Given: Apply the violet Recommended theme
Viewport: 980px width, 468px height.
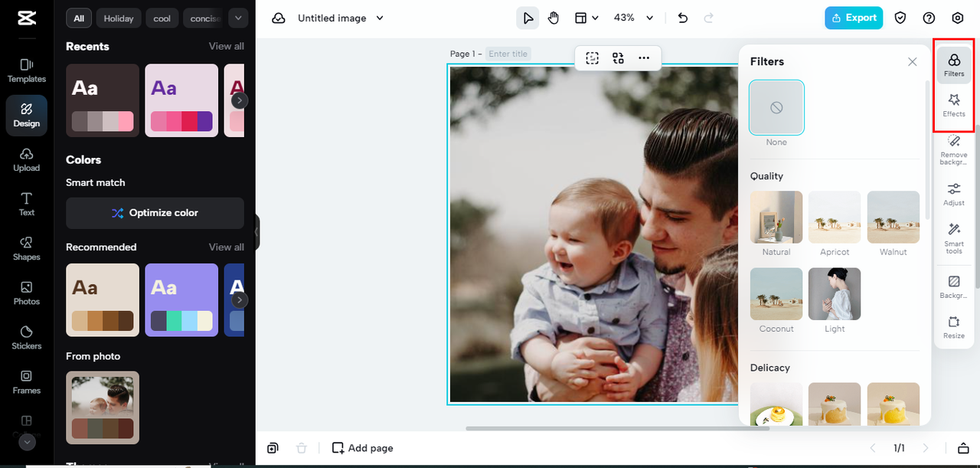Looking at the screenshot, I should coord(181,300).
